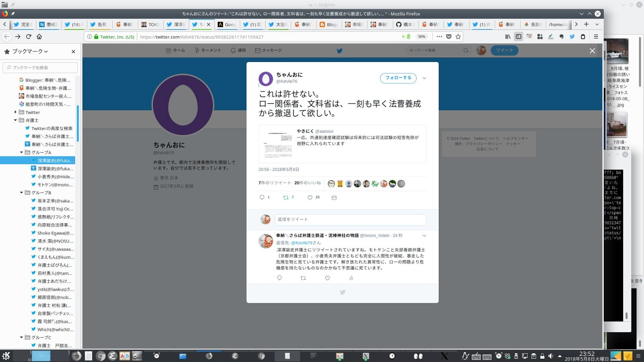The height and width of the screenshot is (362, 644).
Task: Reload the current page
Action: pyautogui.click(x=29, y=37)
